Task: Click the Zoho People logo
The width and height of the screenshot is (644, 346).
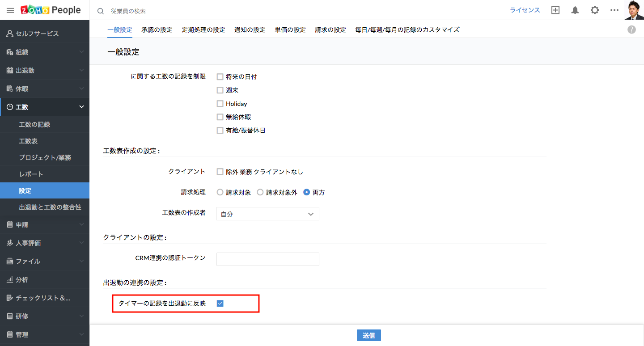Action: coord(51,10)
